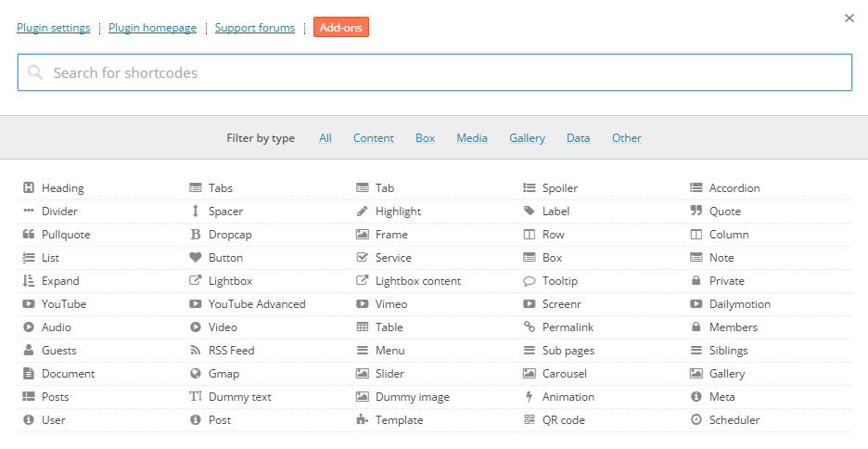The height and width of the screenshot is (449, 868).
Task: Filter shortcodes by Data type
Action: pos(579,138)
